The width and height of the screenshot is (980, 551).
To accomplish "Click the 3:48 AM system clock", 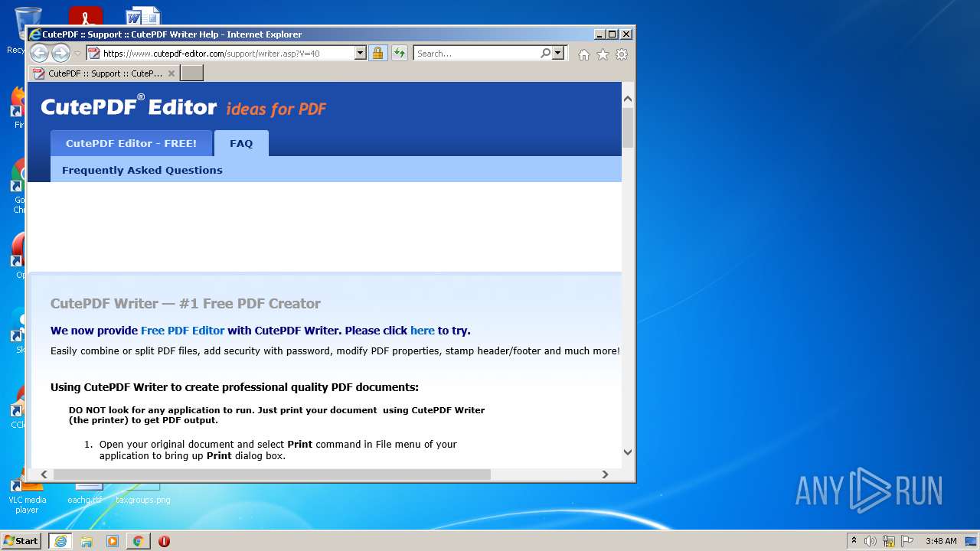I will [941, 541].
